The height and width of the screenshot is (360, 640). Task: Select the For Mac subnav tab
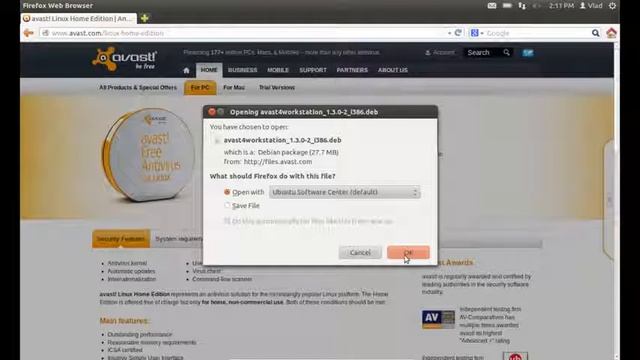pos(234,87)
